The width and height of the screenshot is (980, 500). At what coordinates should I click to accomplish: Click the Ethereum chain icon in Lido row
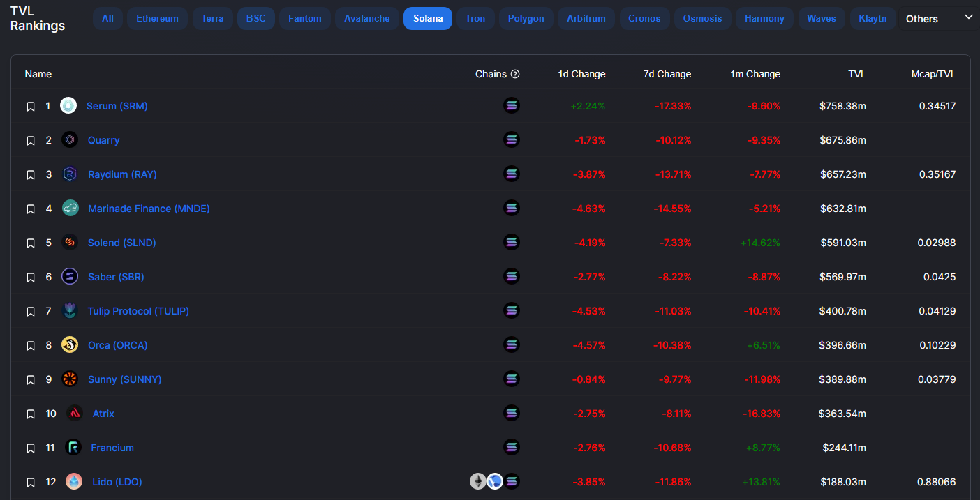[x=477, y=481]
